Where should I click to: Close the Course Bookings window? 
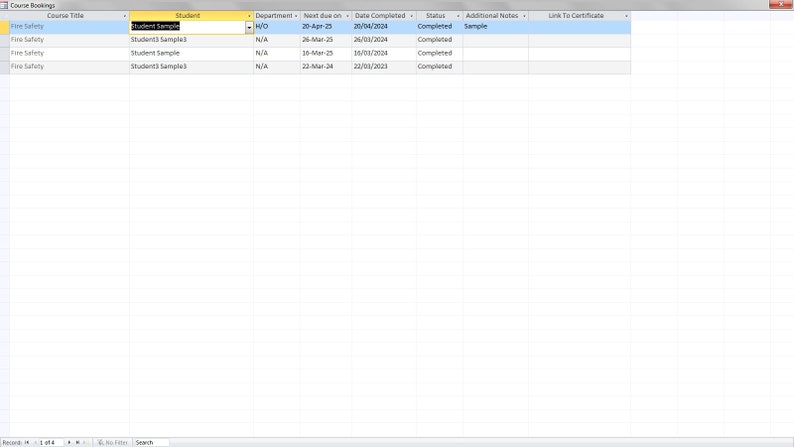pyautogui.click(x=781, y=4)
